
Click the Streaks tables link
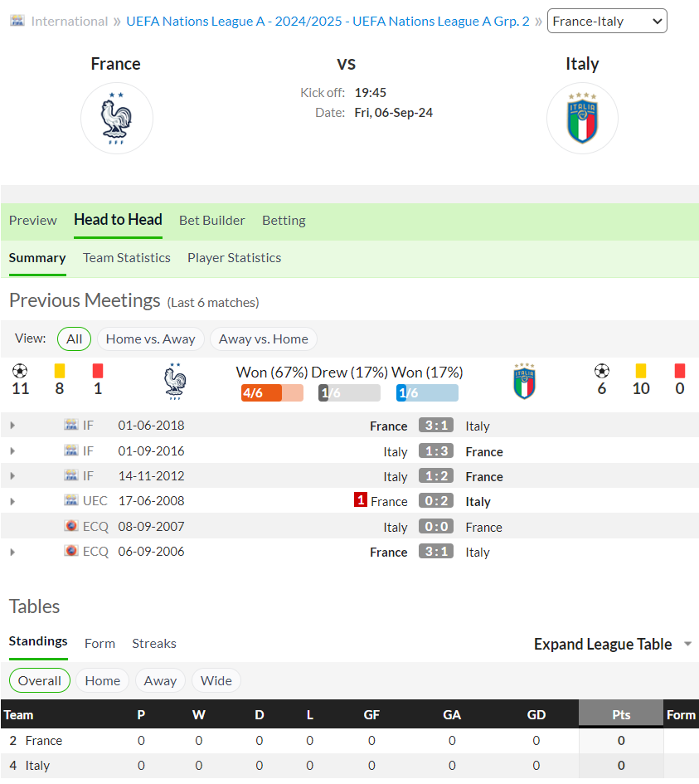tap(154, 644)
